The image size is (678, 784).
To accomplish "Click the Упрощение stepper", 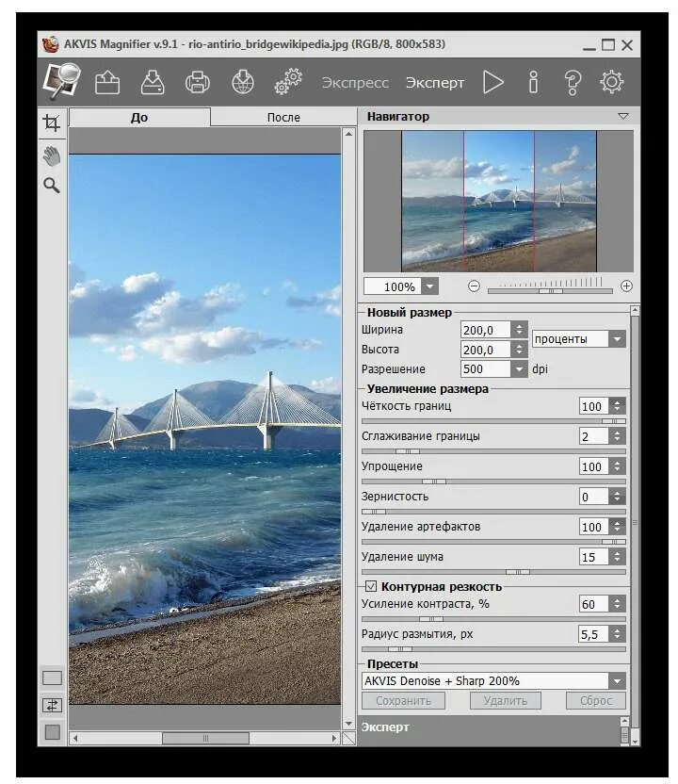I will 617,466.
